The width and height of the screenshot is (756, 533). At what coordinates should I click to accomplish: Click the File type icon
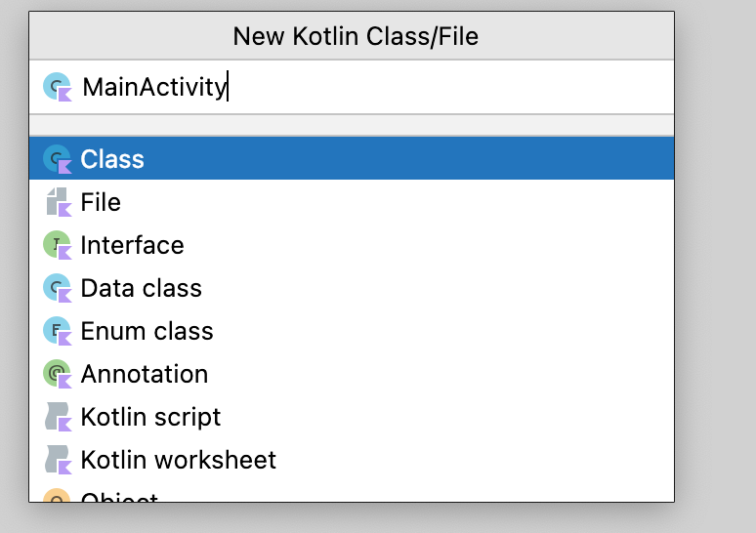[x=58, y=202]
